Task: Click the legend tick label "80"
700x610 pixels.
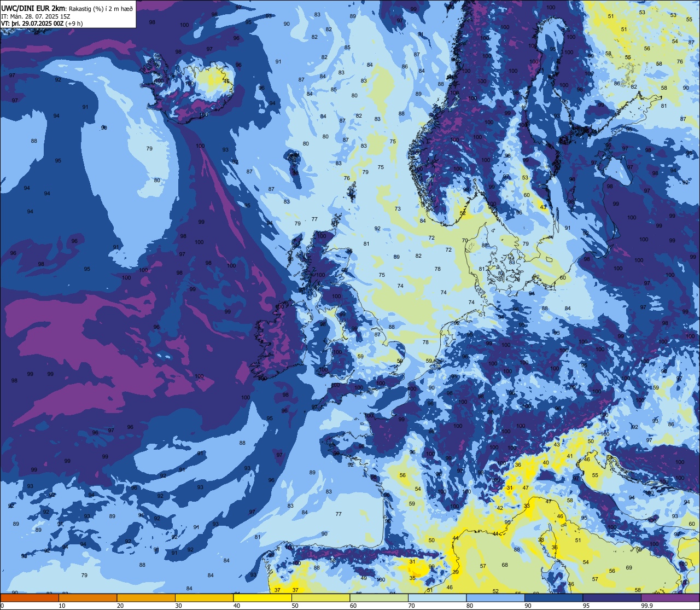Action: [x=469, y=606]
